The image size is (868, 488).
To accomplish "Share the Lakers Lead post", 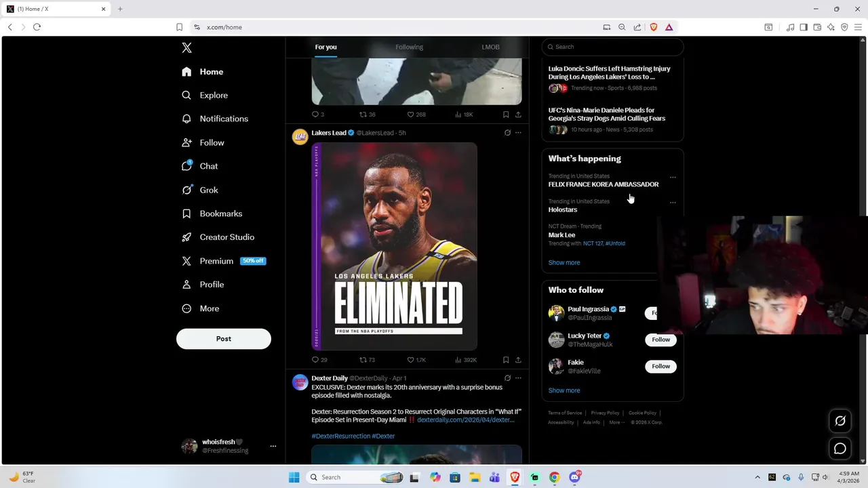I will [518, 360].
